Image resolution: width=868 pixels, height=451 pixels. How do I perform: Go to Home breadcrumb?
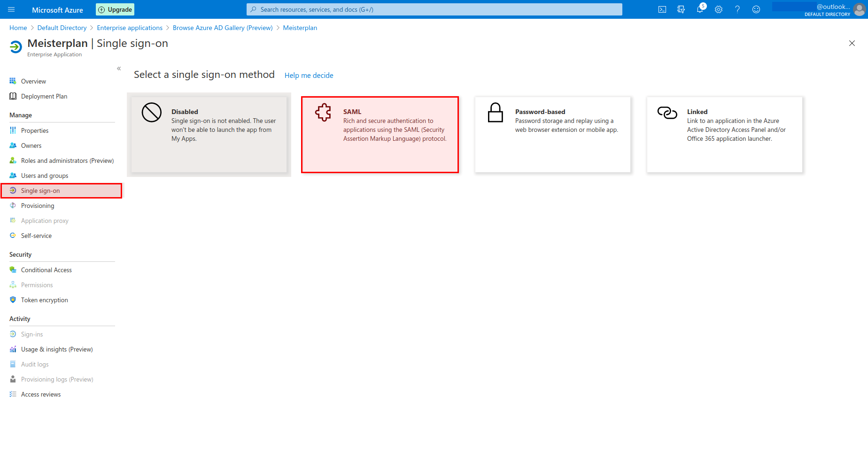tap(18, 28)
